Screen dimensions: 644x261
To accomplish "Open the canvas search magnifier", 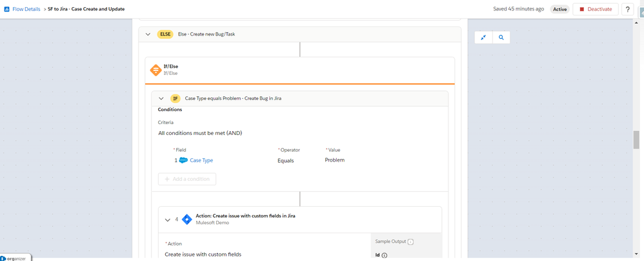I will [501, 37].
